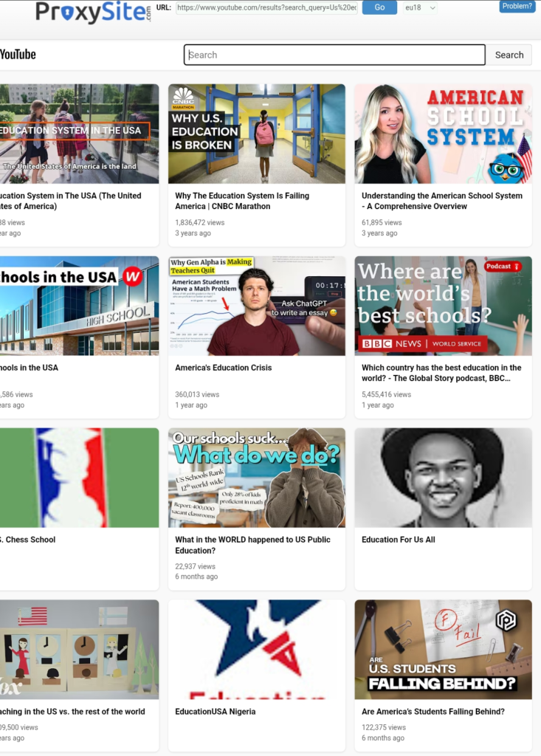Open EducationUSA Nigeria title link

click(215, 712)
